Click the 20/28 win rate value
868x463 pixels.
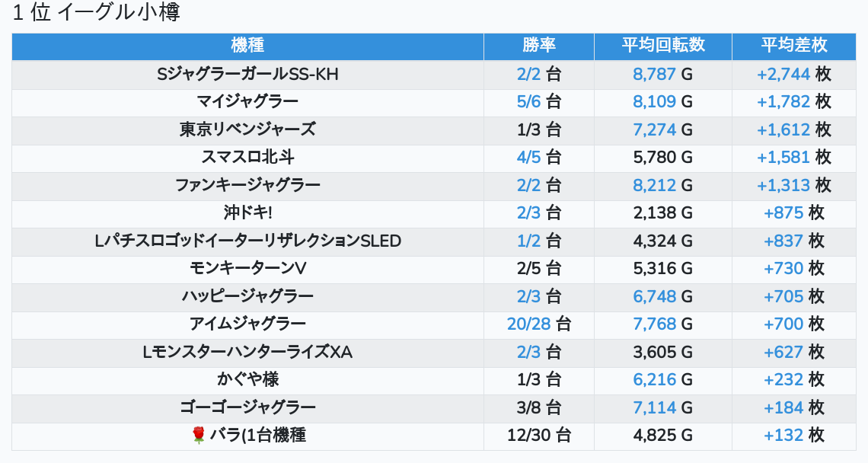[528, 324]
